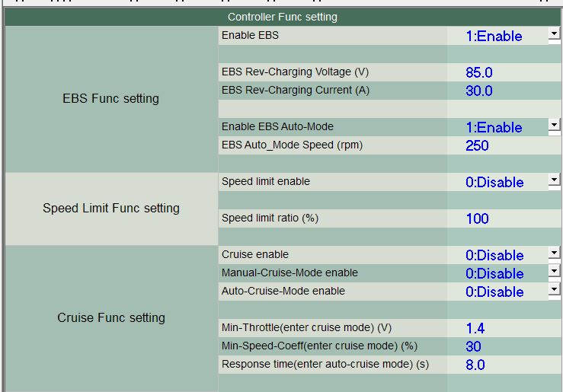
Task: Select the Min-Speed-Coeff value 30
Action: coord(473,346)
